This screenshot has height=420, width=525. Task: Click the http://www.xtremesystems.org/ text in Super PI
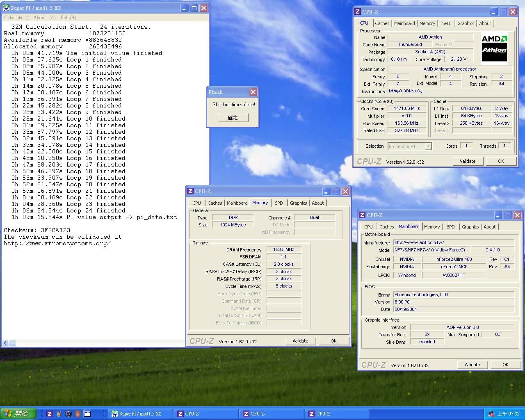pyautogui.click(x=57, y=244)
